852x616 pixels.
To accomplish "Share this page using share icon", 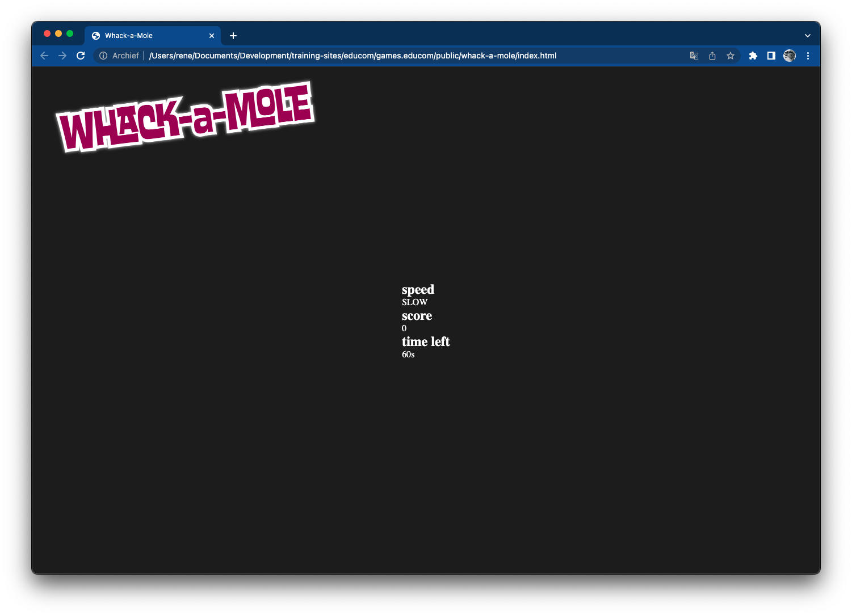I will pos(712,56).
